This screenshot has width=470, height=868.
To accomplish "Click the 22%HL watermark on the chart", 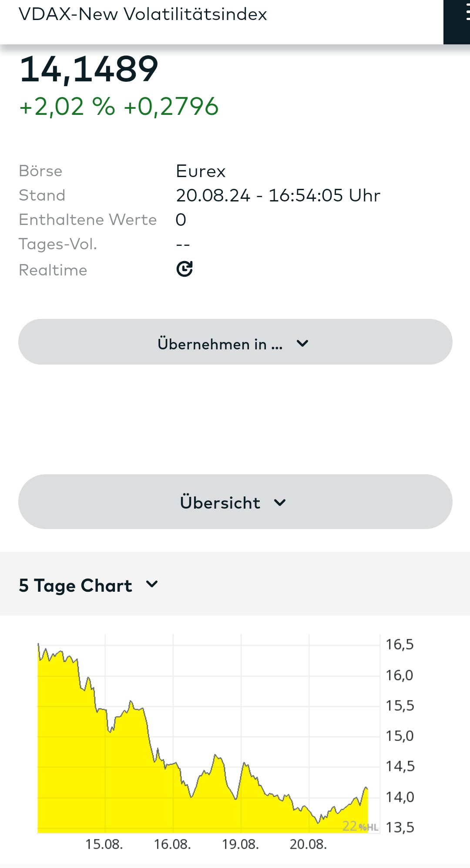I will [x=360, y=826].
